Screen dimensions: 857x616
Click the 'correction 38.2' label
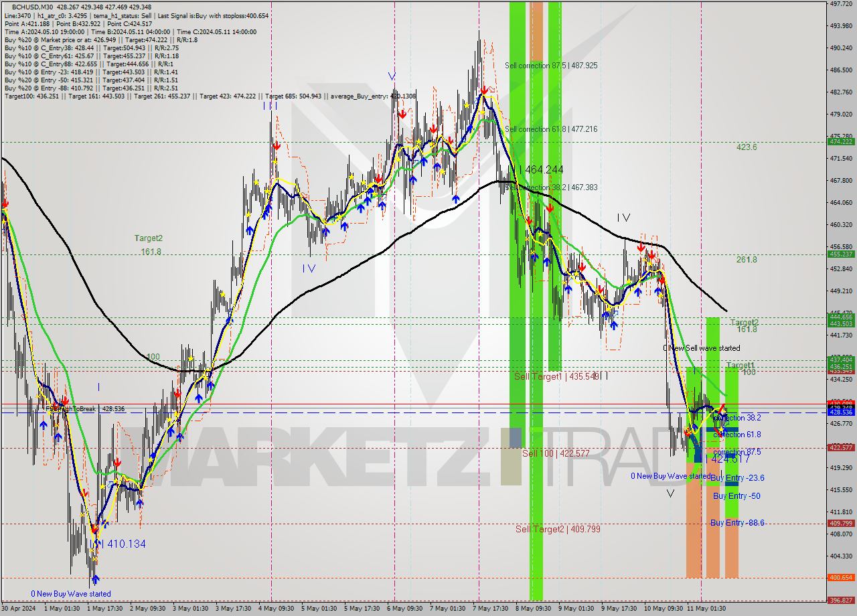click(x=736, y=417)
